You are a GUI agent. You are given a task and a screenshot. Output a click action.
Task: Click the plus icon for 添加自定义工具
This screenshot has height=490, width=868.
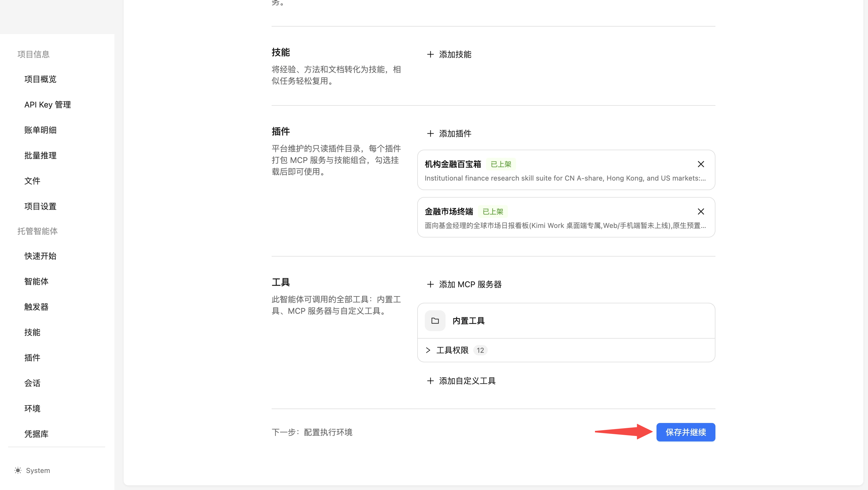click(x=430, y=381)
